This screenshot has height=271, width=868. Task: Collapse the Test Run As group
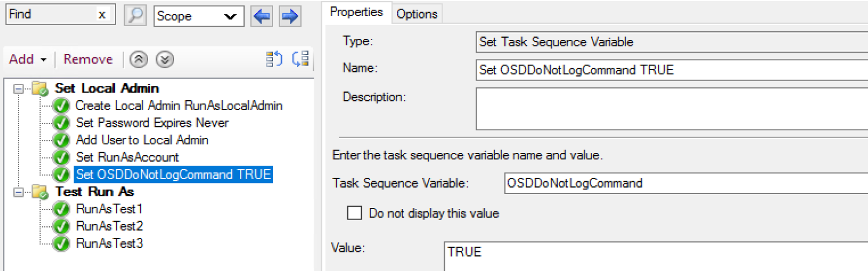[x=19, y=192]
